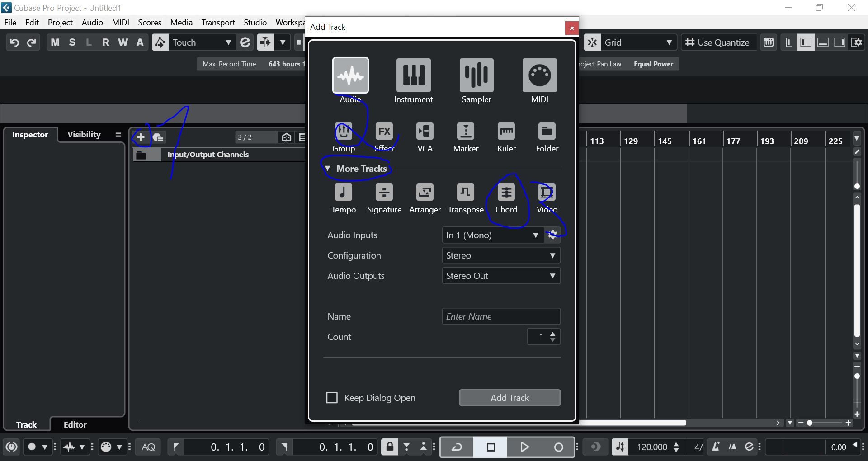Adjust the waveform zoom slider handle
Image resolution: width=868 pixels, height=461 pixels.
coord(857,186)
